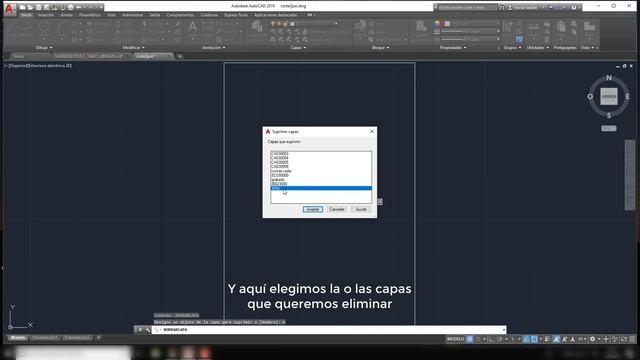640x360 pixels.
Task: Select the Circle tool in Dibujo panel
Action: click(44, 28)
